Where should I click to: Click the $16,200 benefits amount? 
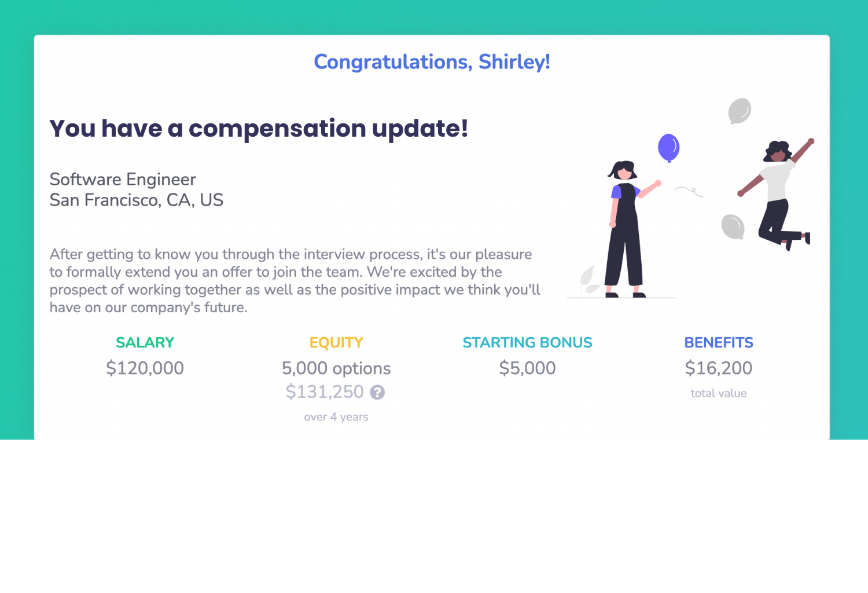click(x=719, y=368)
